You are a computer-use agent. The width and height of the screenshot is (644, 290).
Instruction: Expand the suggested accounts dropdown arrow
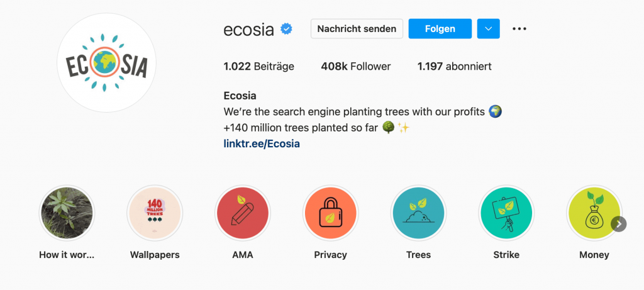point(488,29)
